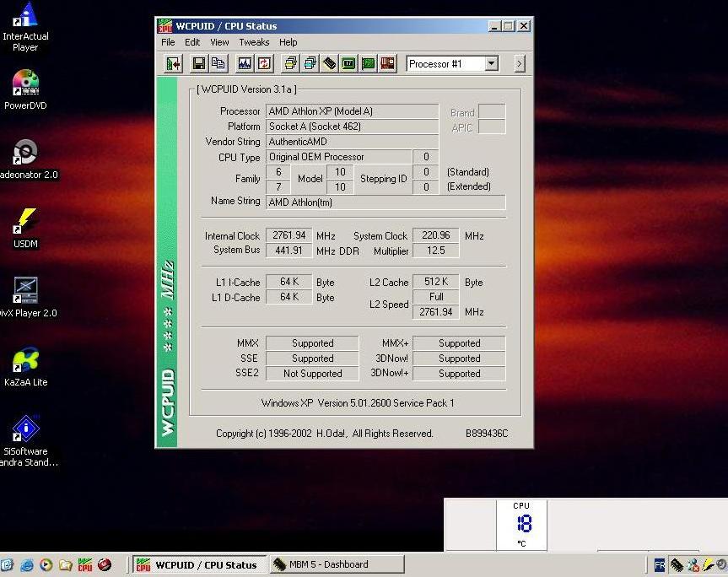
Task: Click the Refresh toolbar icon with red arrows
Action: click(x=264, y=63)
